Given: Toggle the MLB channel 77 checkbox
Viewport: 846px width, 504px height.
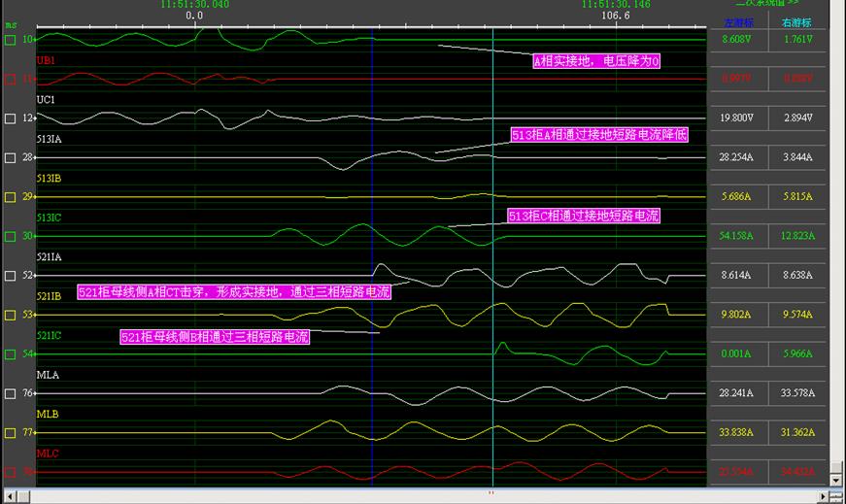Looking at the screenshot, I should click(10, 433).
